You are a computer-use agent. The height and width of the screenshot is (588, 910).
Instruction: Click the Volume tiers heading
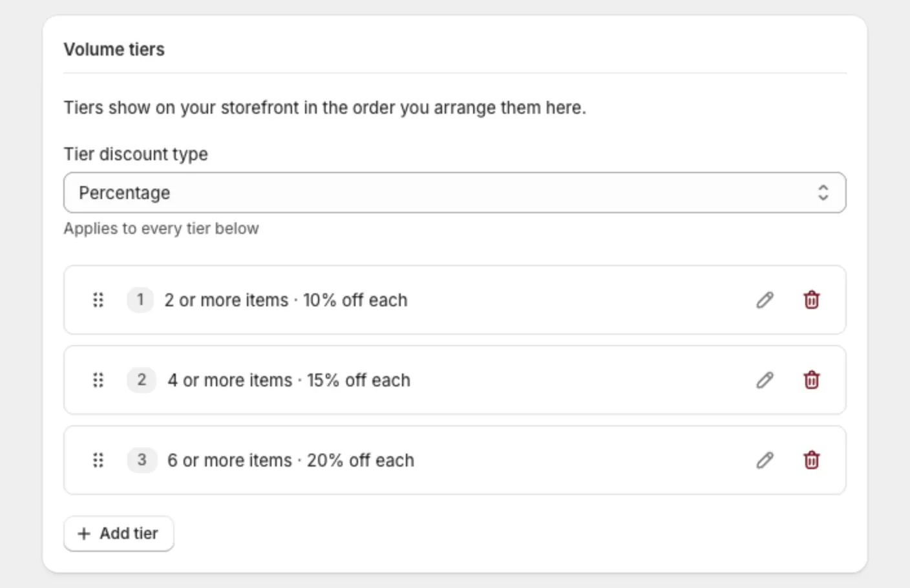(x=114, y=50)
